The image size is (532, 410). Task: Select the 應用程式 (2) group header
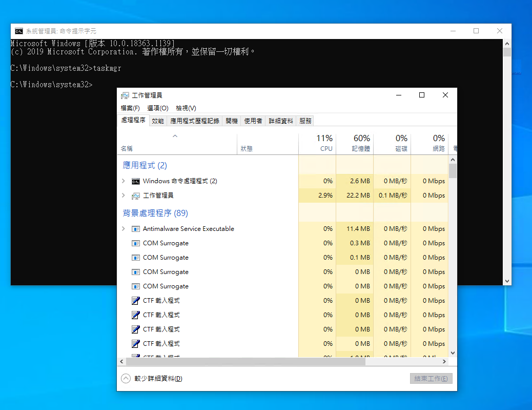point(145,165)
